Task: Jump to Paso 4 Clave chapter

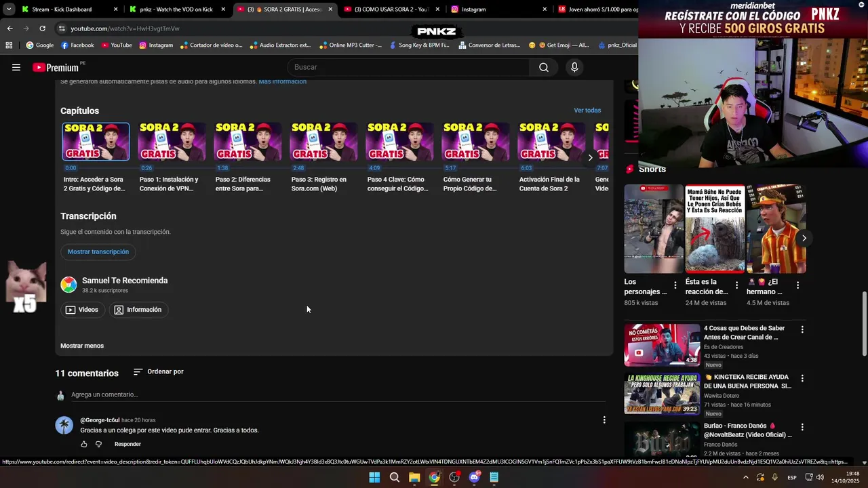Action: click(x=399, y=142)
